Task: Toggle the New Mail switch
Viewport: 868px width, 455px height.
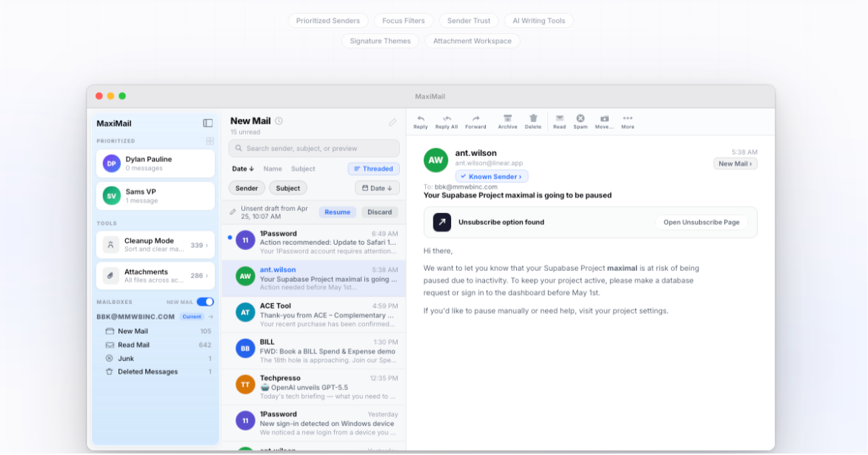Action: [x=205, y=302]
